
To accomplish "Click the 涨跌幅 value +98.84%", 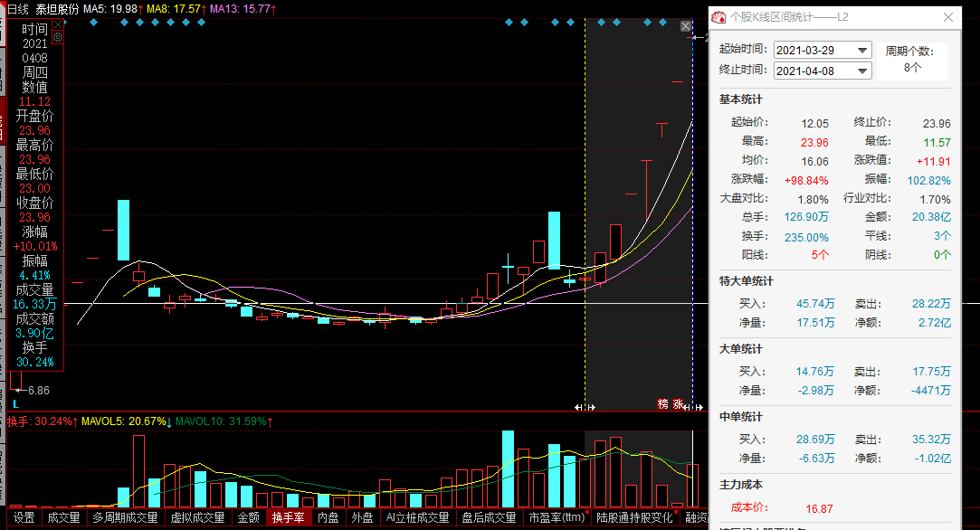I will pos(806,181).
